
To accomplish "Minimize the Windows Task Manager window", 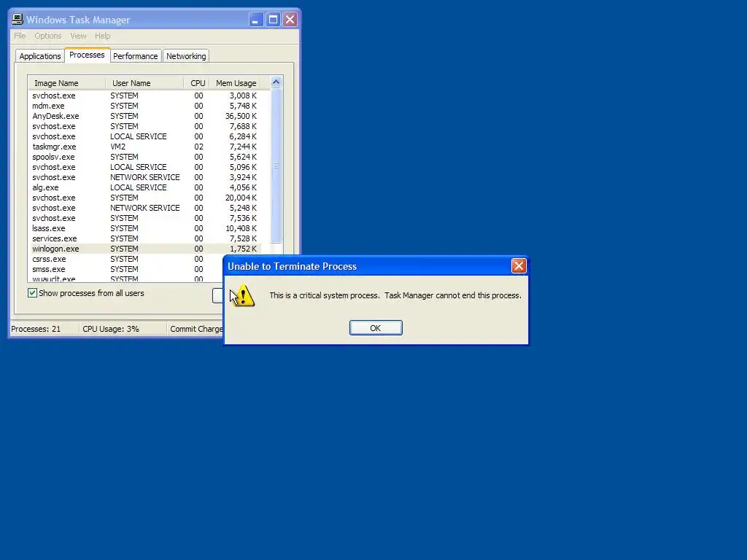I will (256, 20).
